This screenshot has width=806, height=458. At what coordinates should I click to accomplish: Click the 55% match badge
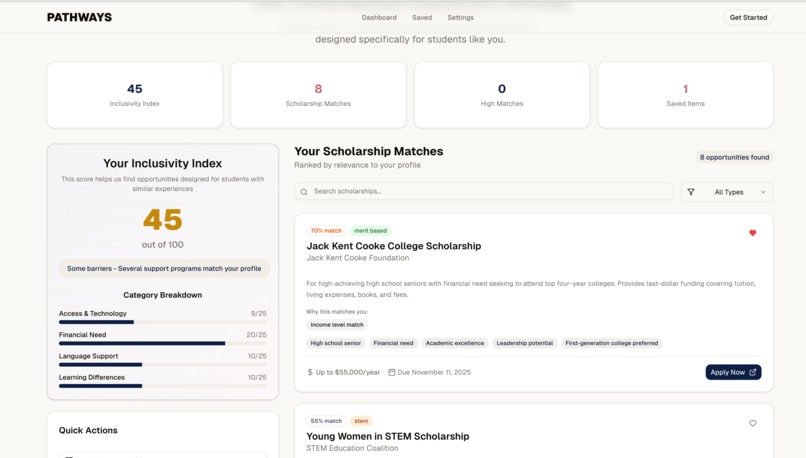point(326,421)
